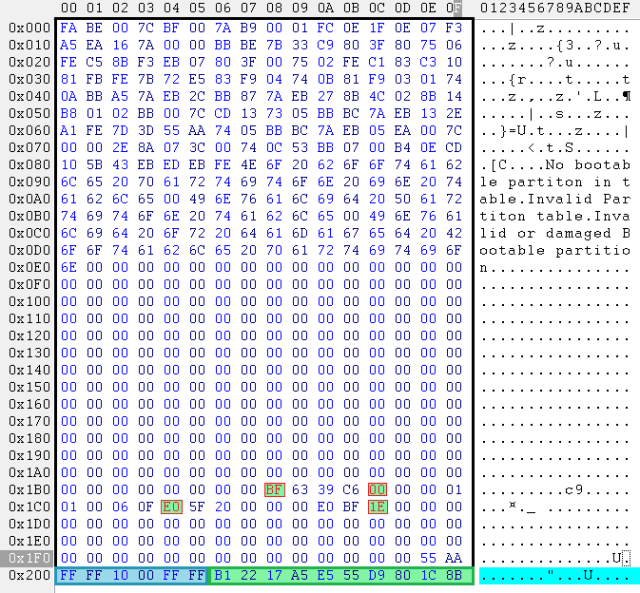Click byte B1 in green-highlighted row 0x200
640x593 pixels.
point(222,575)
